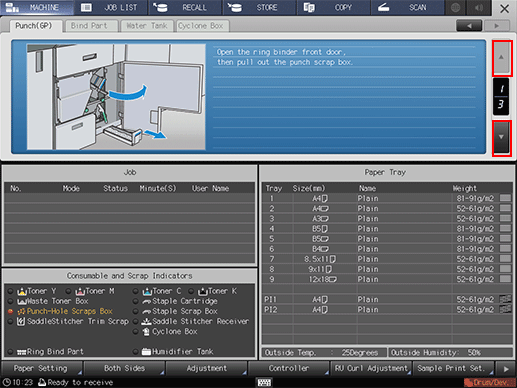517x388 pixels.
Task: Switch to the SCAN tab
Action: (x=407, y=7)
